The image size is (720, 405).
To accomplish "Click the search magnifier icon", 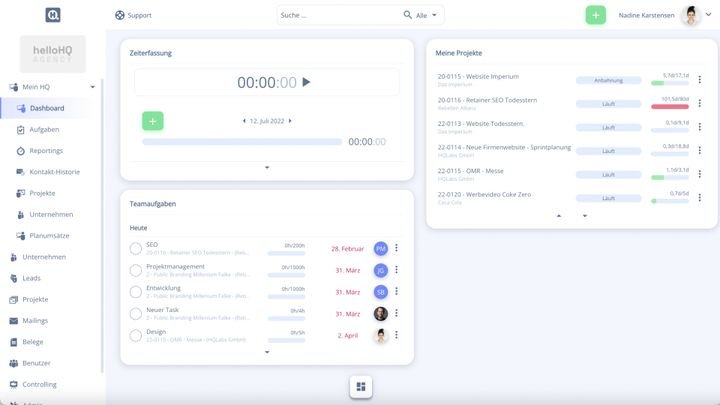I will tap(407, 15).
